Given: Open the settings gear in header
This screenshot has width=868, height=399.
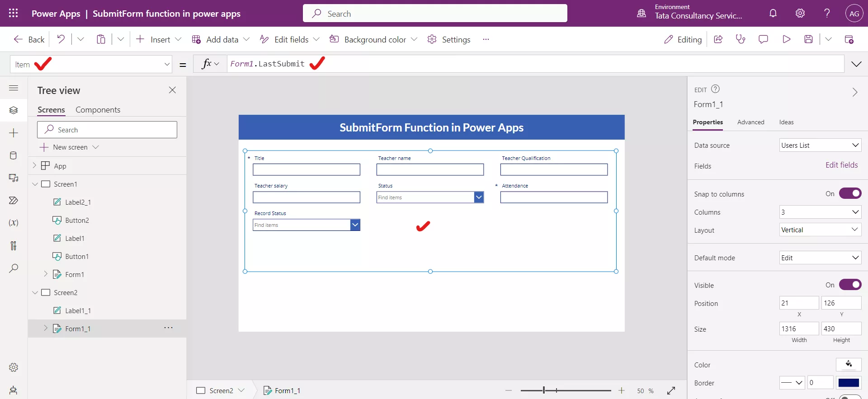Looking at the screenshot, I should coord(800,14).
